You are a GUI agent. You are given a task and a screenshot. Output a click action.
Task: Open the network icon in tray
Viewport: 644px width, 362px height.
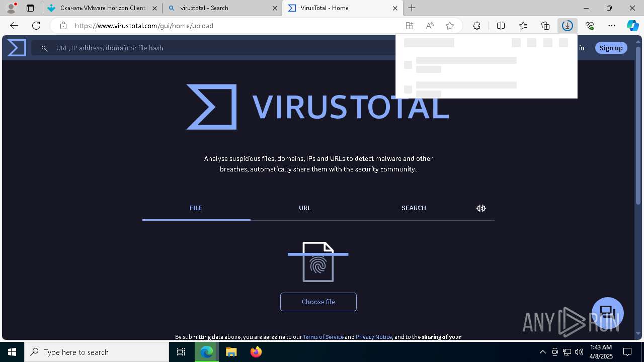click(567, 352)
